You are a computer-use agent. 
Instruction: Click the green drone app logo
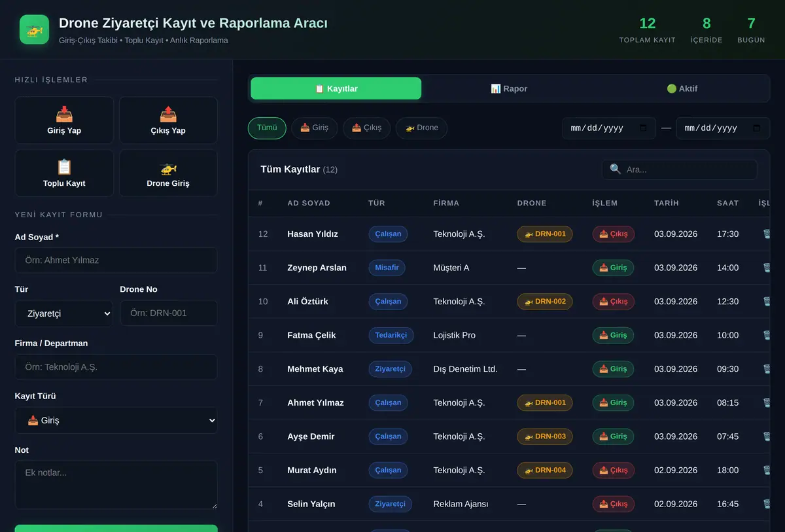coord(34,29)
